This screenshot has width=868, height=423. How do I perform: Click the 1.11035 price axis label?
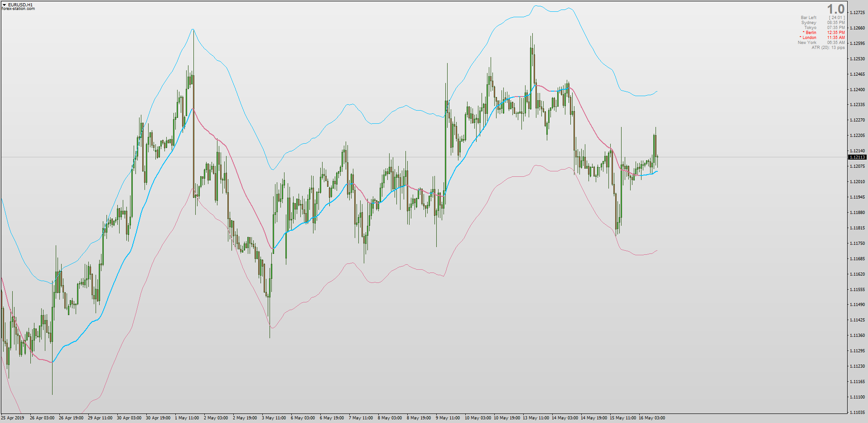click(858, 413)
